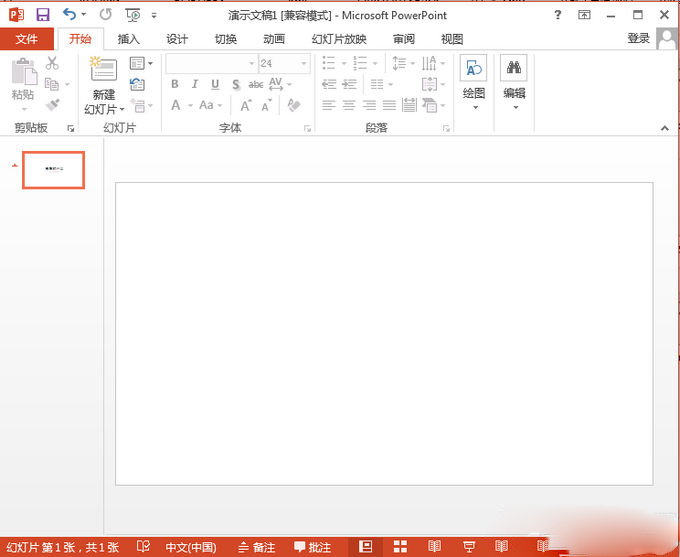Open PowerPoint Help question mark
Screen dimensions: 680x557
coord(557,15)
